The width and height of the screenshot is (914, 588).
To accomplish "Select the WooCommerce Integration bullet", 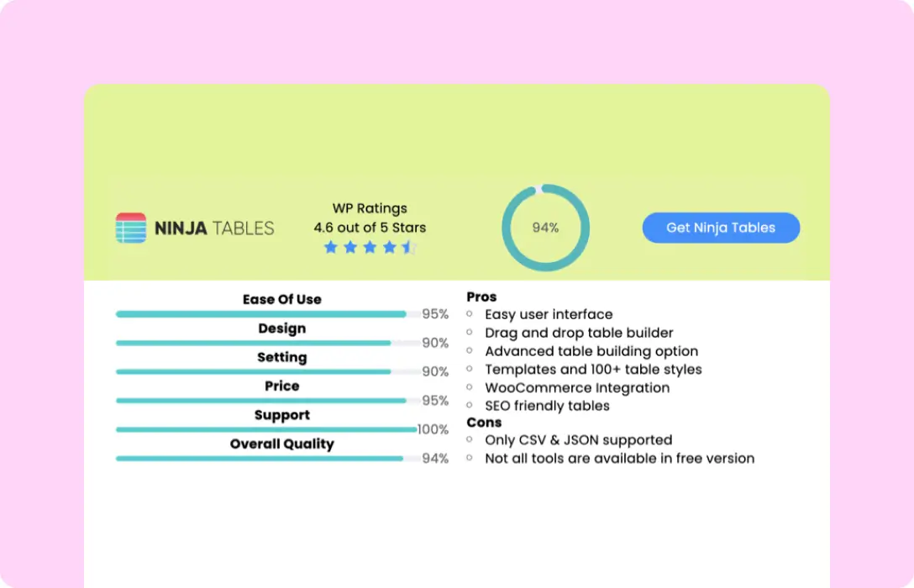I will 577,388.
